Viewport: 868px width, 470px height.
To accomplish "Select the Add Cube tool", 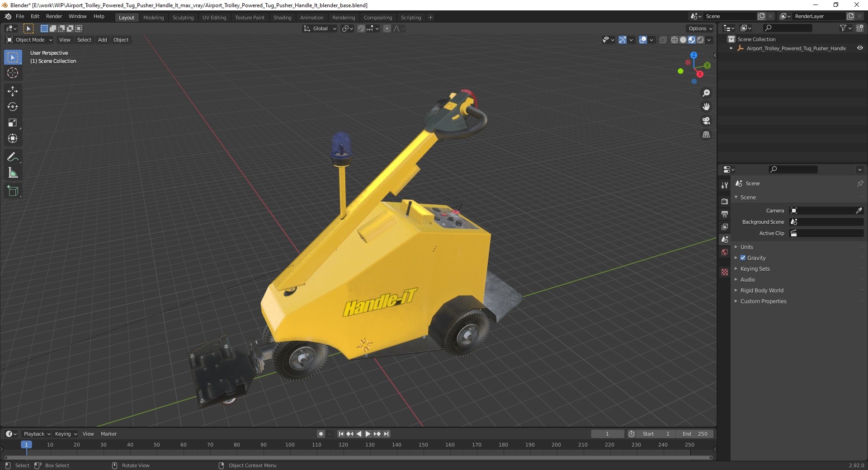I will tap(13, 191).
